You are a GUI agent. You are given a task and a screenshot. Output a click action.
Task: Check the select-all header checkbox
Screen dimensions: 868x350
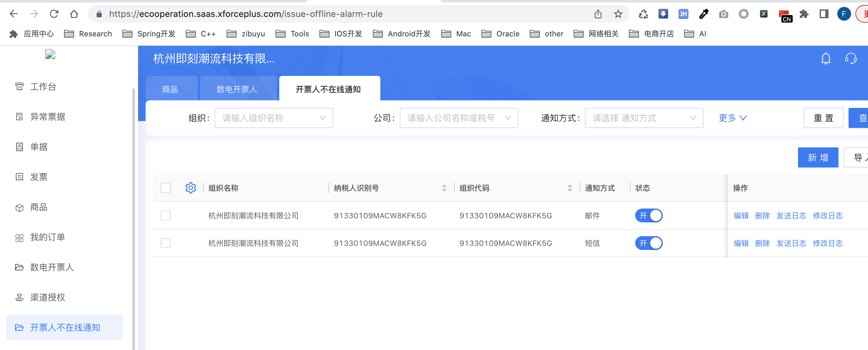(165, 188)
